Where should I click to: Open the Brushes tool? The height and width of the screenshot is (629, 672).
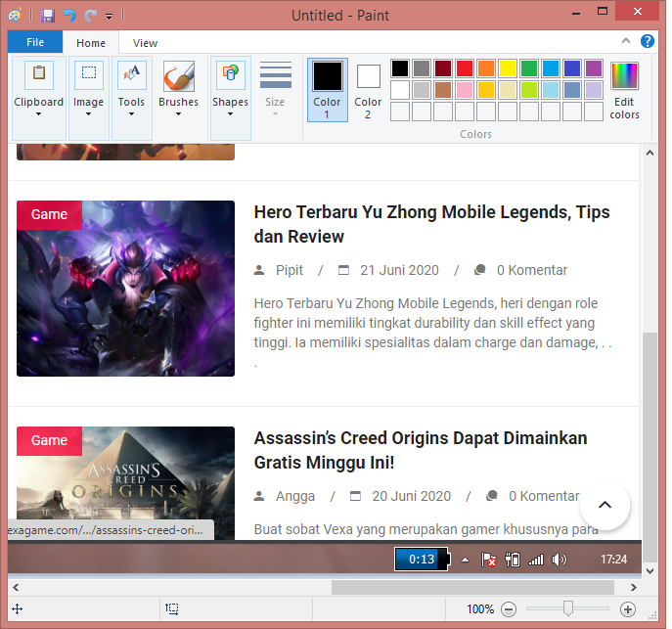pyautogui.click(x=178, y=88)
